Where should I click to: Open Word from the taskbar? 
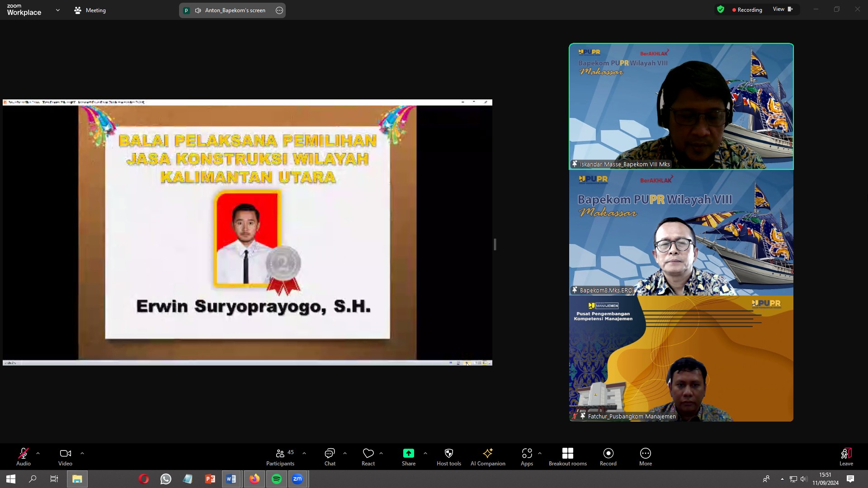pyautogui.click(x=231, y=479)
